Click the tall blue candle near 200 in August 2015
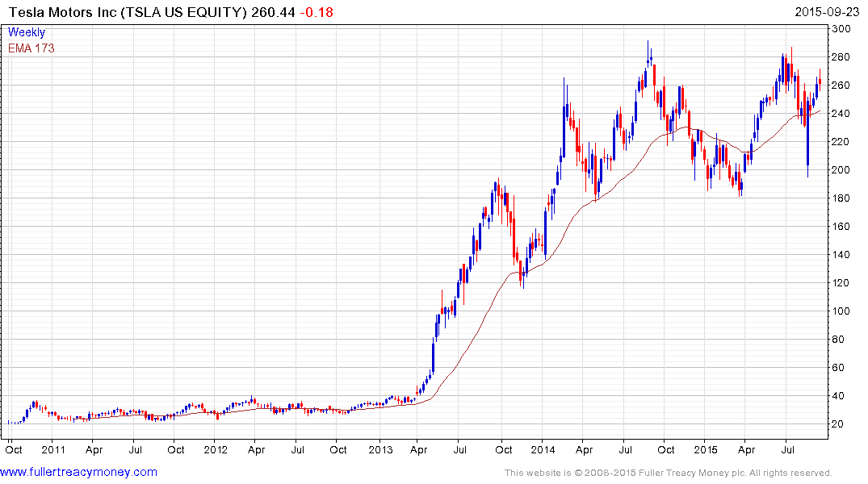 (x=807, y=137)
